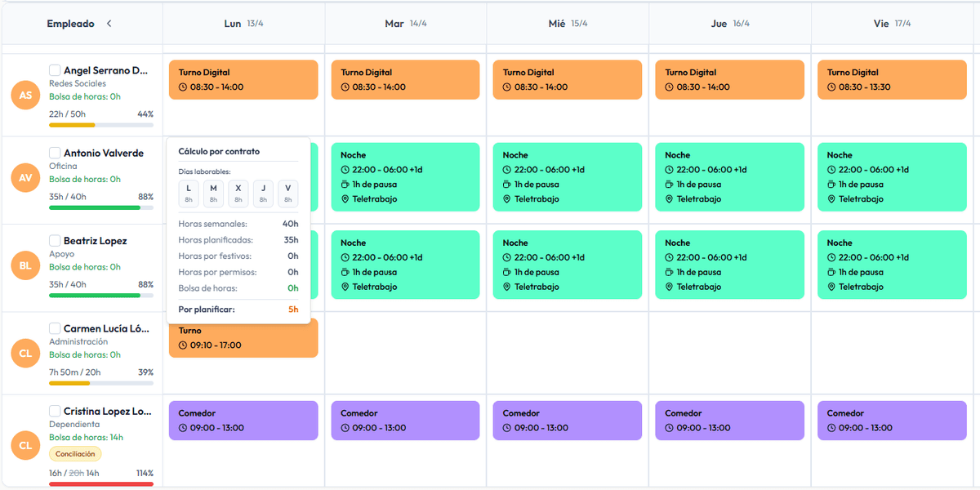Screen dimensions: 980x490
Task: Select the Mar 14/4 day header
Action: [x=406, y=24]
